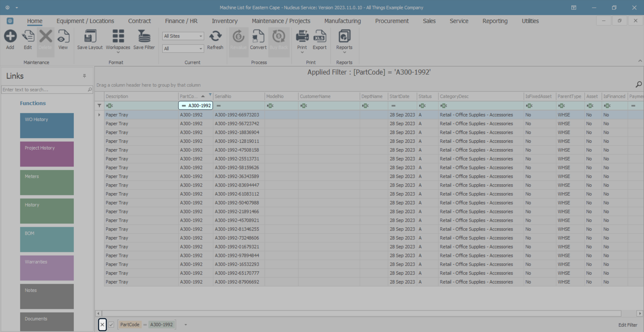The width and height of the screenshot is (644, 332).
Task: Remove the PartCode filter with the X button
Action: coord(102,325)
